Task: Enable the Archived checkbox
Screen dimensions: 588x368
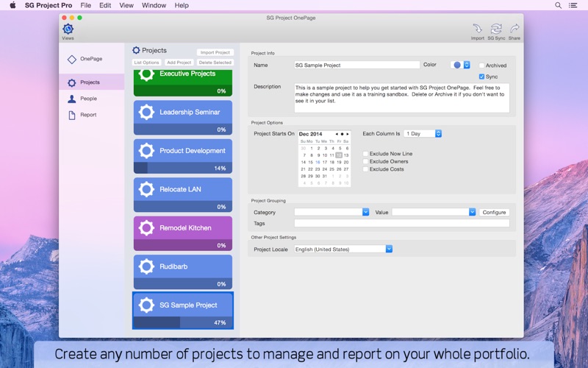Action: pos(482,66)
